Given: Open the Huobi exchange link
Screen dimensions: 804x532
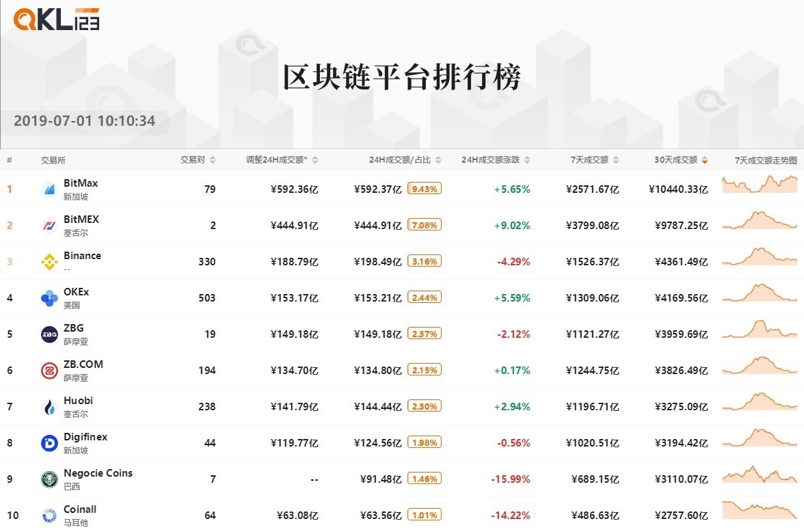Looking at the screenshot, I should click(78, 400).
